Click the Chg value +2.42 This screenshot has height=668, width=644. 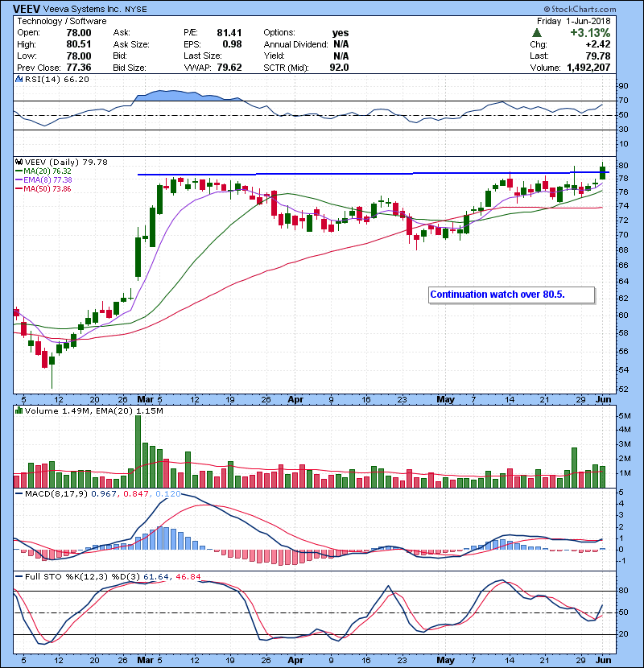[x=597, y=44]
